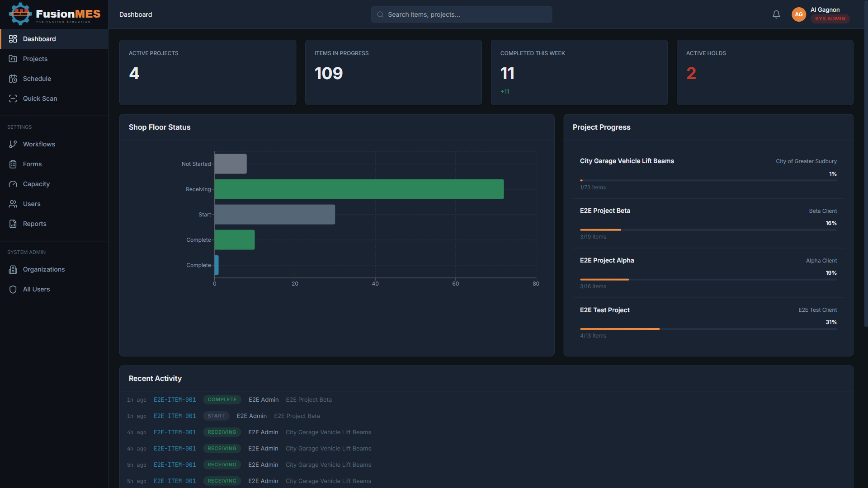868x488 pixels.
Task: Open the AG user avatar menu
Action: 799,14
